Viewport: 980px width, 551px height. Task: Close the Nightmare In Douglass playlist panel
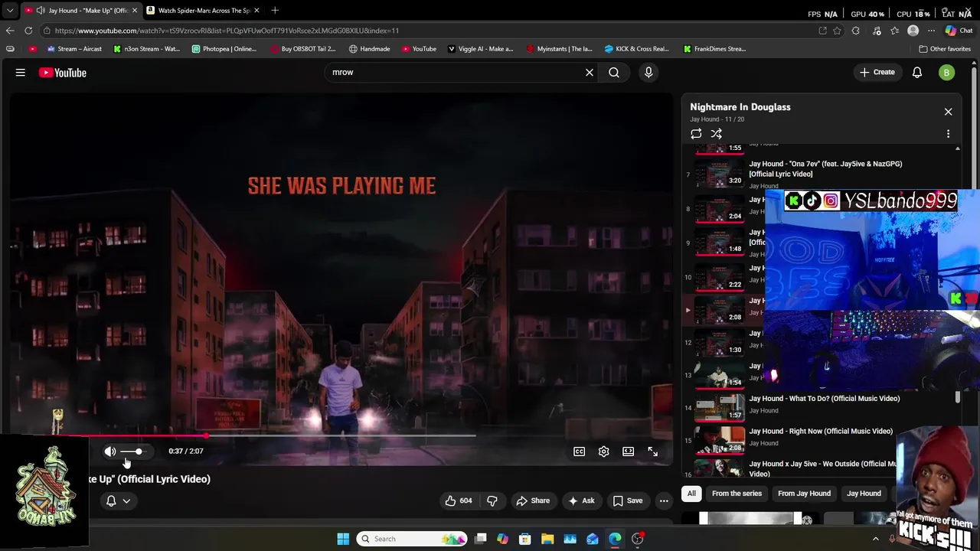tap(948, 112)
